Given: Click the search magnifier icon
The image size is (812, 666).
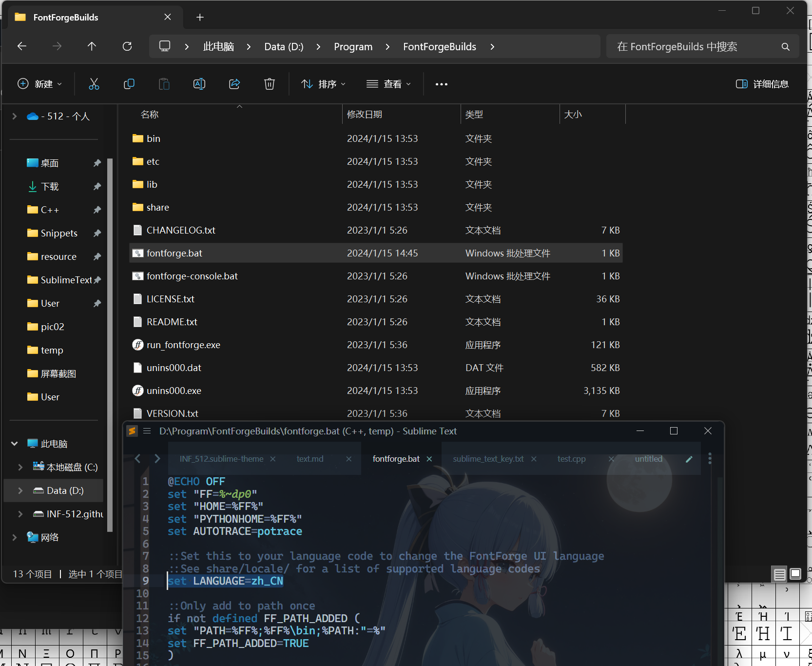Looking at the screenshot, I should [785, 47].
